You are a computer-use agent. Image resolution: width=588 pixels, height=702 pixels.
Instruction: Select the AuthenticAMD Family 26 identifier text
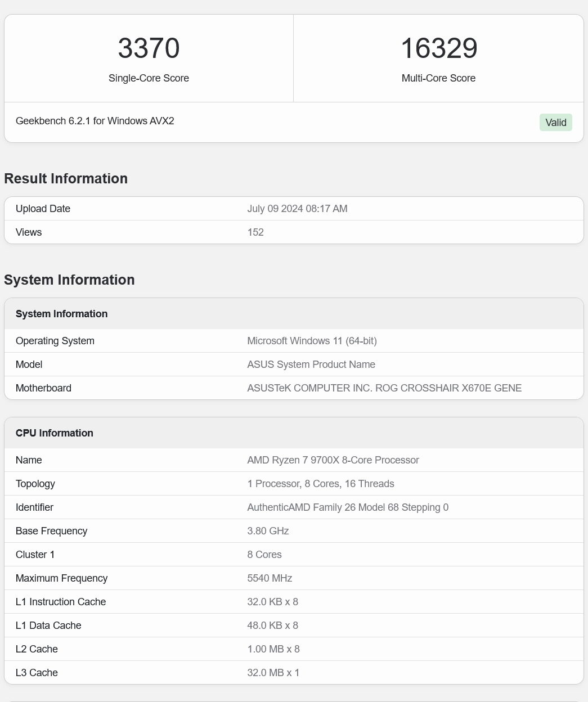(347, 507)
